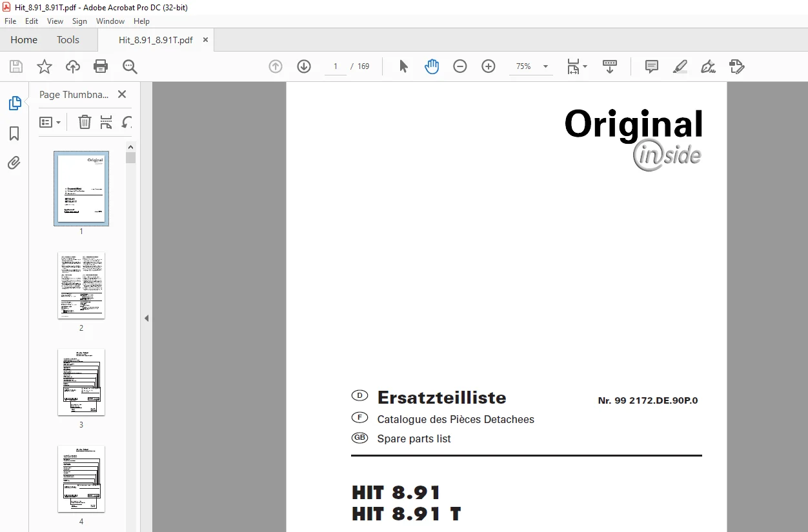Zoom in with the plus button
This screenshot has height=532, width=808.
(x=489, y=66)
